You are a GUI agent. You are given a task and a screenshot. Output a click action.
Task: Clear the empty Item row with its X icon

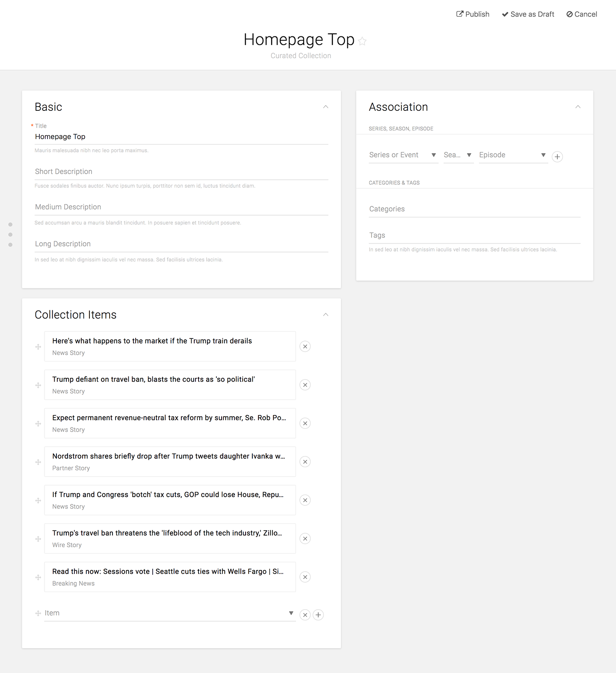[x=305, y=615]
